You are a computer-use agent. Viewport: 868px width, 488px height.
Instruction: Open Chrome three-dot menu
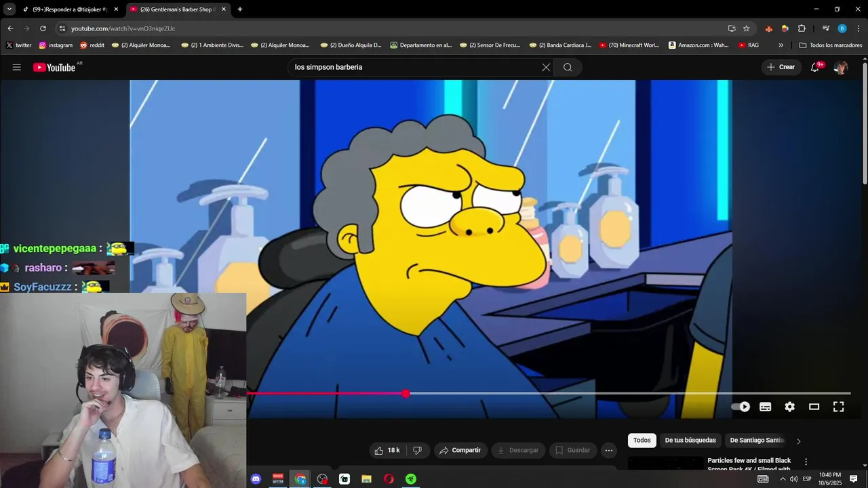click(859, 28)
